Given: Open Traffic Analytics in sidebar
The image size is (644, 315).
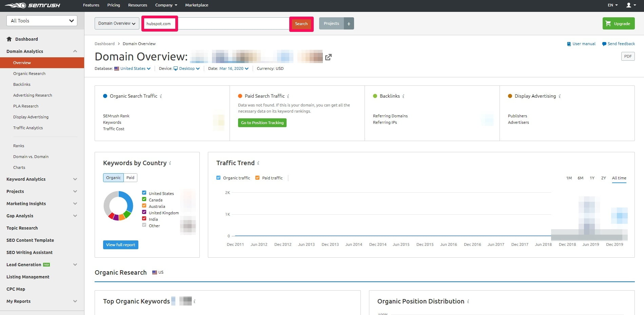Looking at the screenshot, I should tap(28, 128).
